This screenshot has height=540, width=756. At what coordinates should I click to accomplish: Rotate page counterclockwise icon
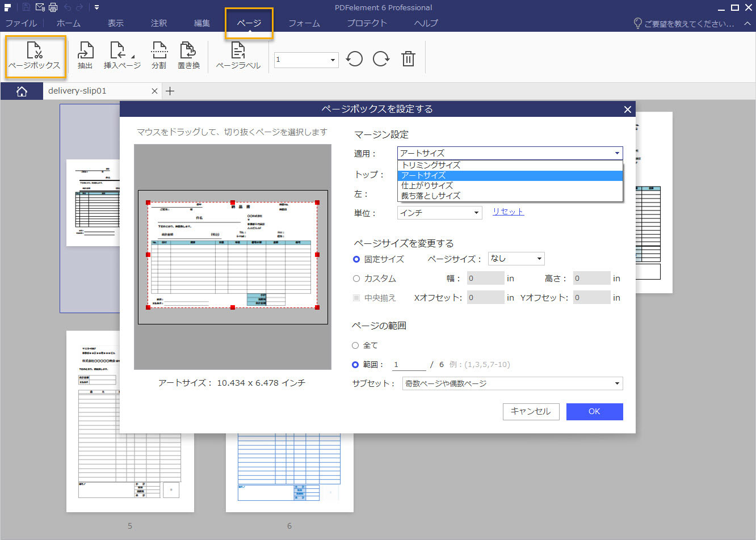(355, 59)
